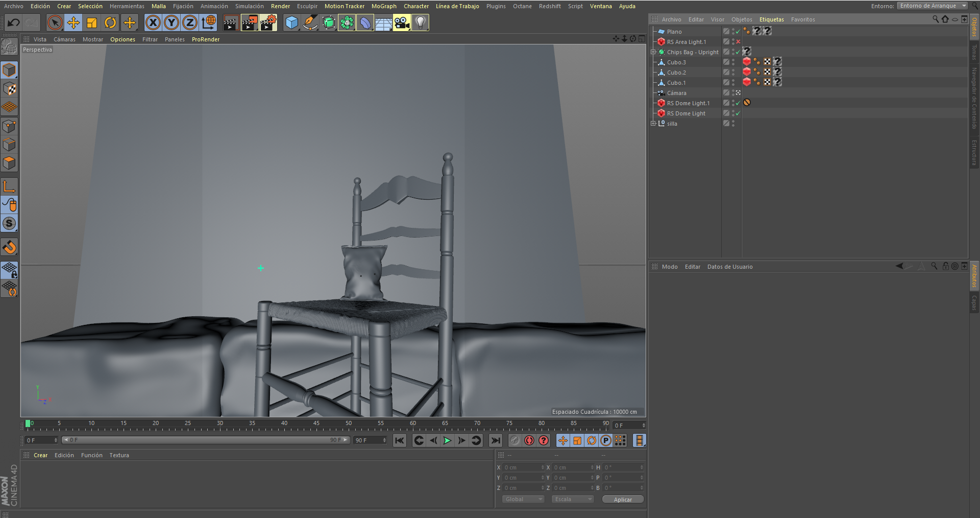Switch to Texture mode checkered cube

coord(9,89)
